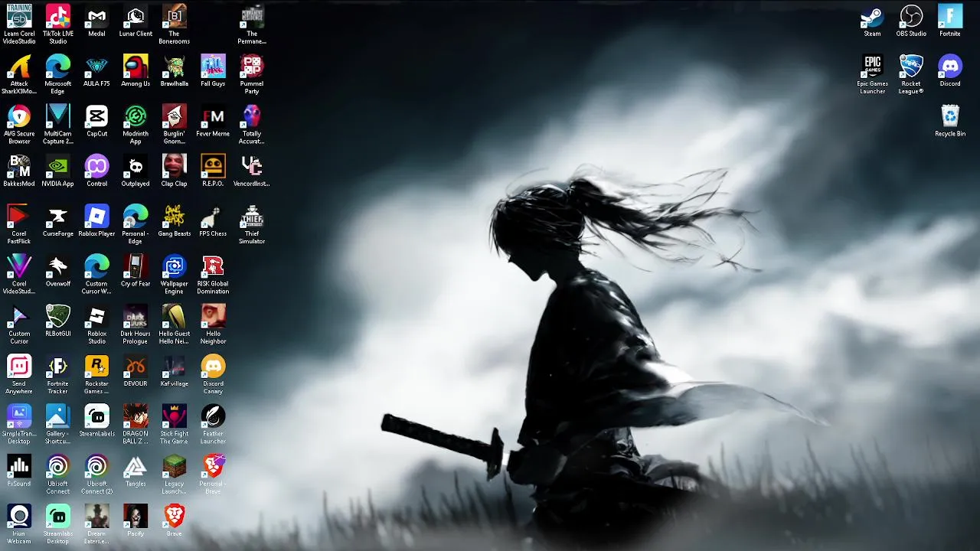Launch Steam from the desktop

pos(872,21)
